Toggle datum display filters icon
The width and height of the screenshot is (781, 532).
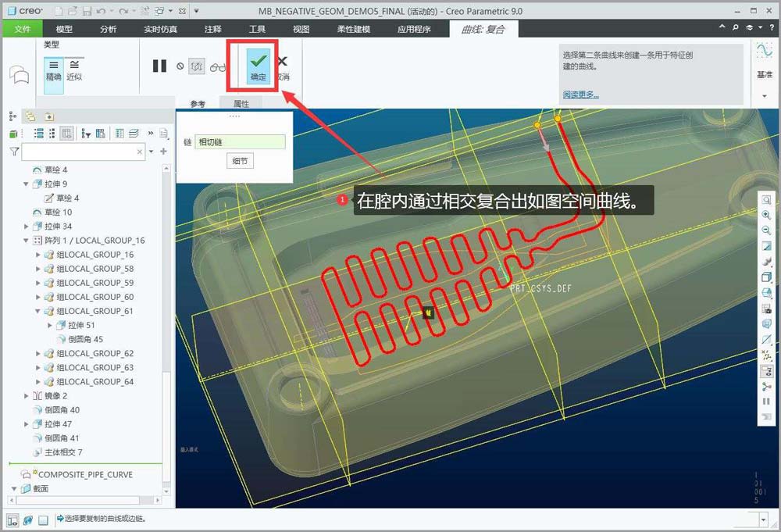coord(767,355)
